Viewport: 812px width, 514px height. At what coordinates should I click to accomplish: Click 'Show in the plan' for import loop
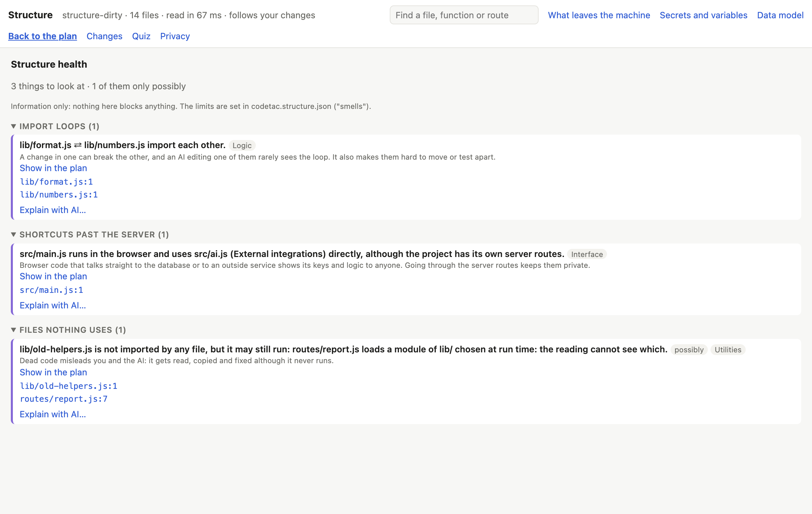pyautogui.click(x=53, y=168)
